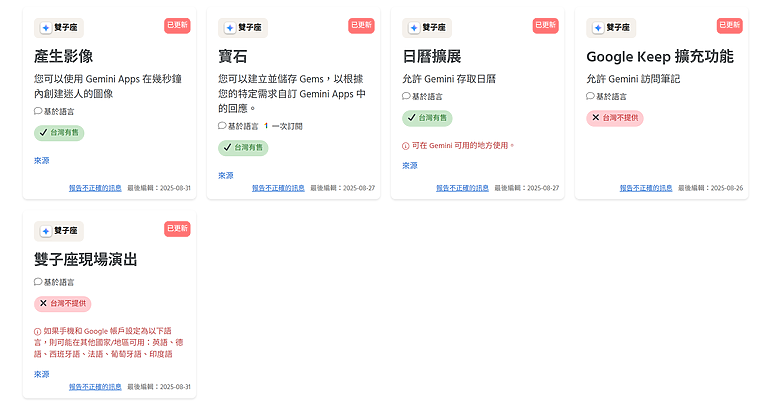Click the 一次訂閱 label on the 寶石 card
The height and width of the screenshot is (407, 780).
pos(283,126)
